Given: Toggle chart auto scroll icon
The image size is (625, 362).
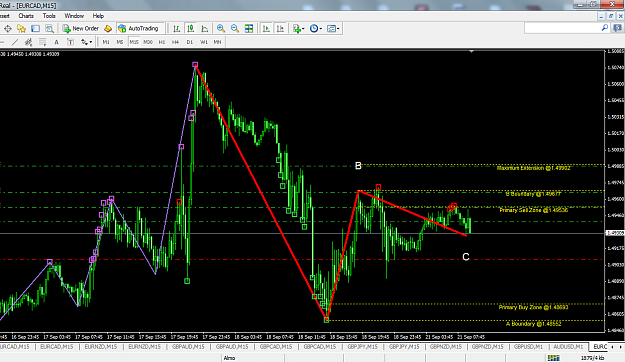Looking at the screenshot, I should 266,29.
